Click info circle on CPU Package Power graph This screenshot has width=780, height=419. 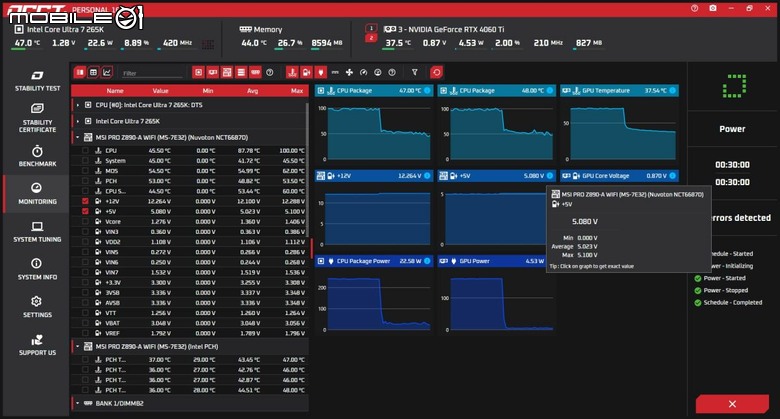[427, 261]
